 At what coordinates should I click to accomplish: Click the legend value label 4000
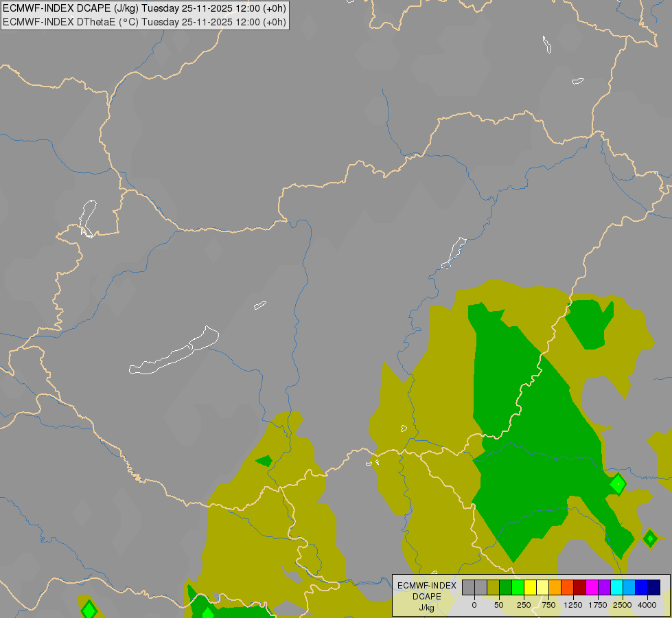click(x=647, y=605)
